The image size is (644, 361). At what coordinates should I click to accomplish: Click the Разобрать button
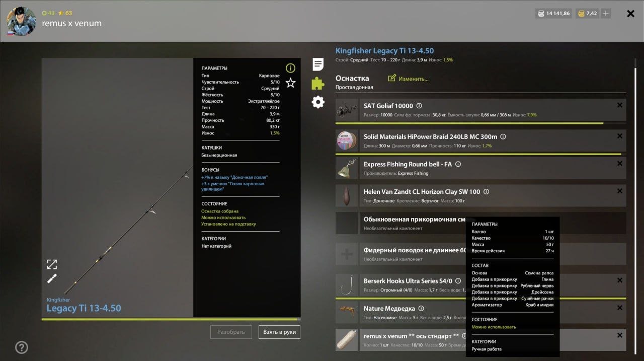231,332
